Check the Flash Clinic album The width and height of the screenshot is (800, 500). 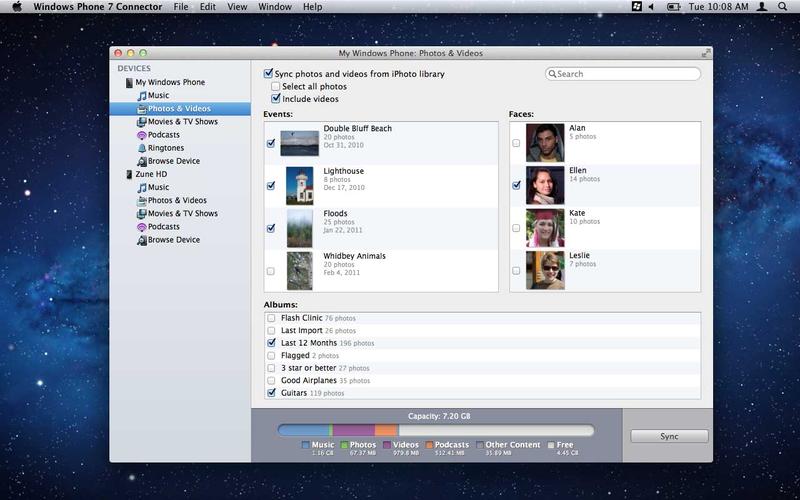271,318
